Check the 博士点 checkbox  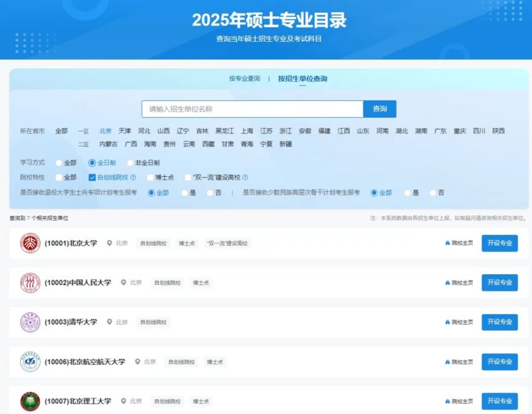pyautogui.click(x=150, y=177)
